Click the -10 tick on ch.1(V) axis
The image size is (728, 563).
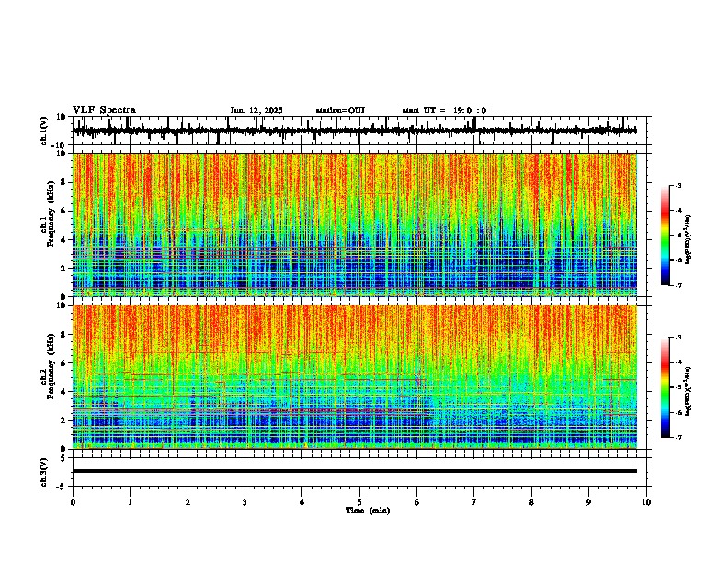tap(59, 145)
